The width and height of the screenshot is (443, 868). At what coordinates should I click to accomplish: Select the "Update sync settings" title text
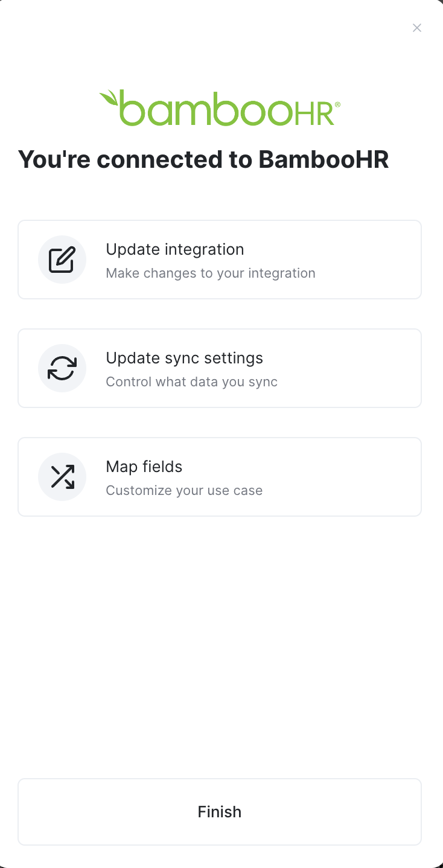coord(185,358)
